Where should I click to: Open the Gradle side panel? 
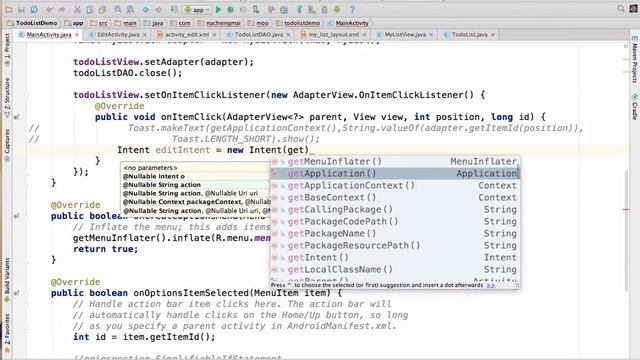(635, 107)
